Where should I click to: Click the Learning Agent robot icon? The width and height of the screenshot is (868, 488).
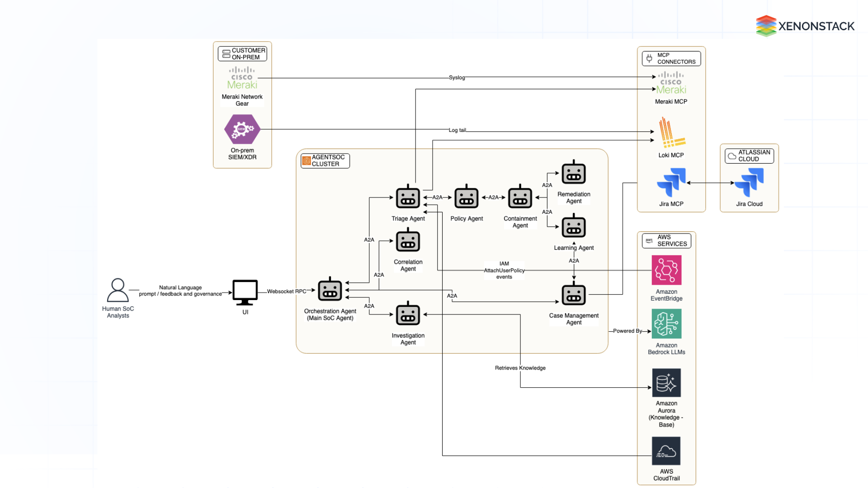point(573,226)
